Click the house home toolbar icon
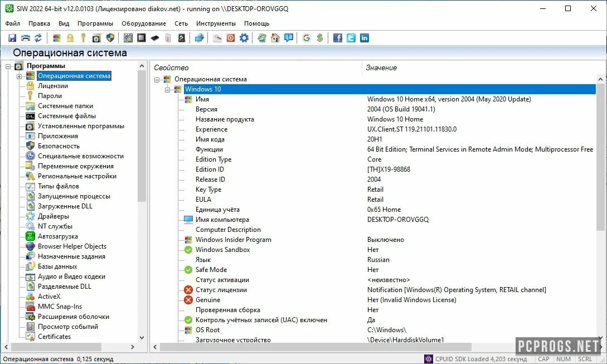 [x=275, y=38]
